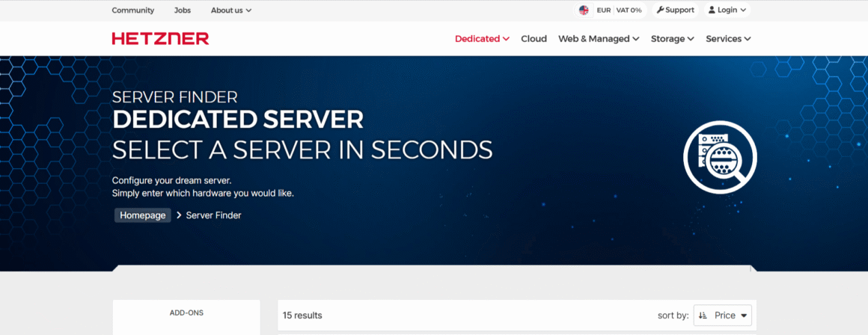868x335 pixels.
Task: Click the Hetzner logo
Action: coord(160,38)
